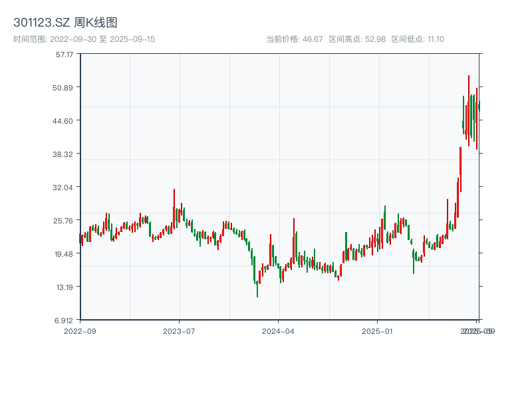Click y-axis label 57.17
The image size is (532, 399).
point(65,55)
